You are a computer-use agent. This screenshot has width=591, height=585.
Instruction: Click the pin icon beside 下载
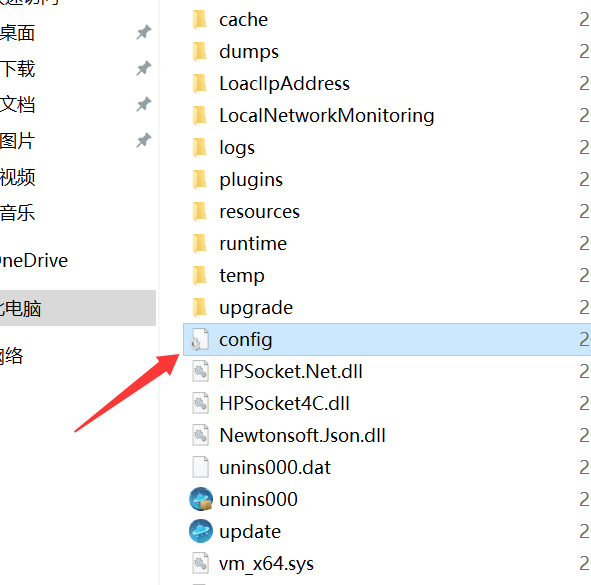(144, 68)
